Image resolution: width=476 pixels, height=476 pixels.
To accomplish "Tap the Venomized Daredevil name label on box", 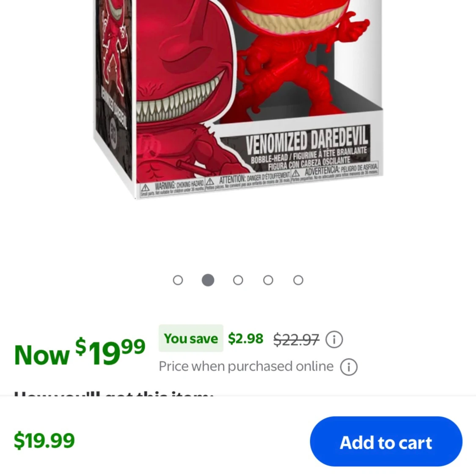I will pyautogui.click(x=307, y=141).
